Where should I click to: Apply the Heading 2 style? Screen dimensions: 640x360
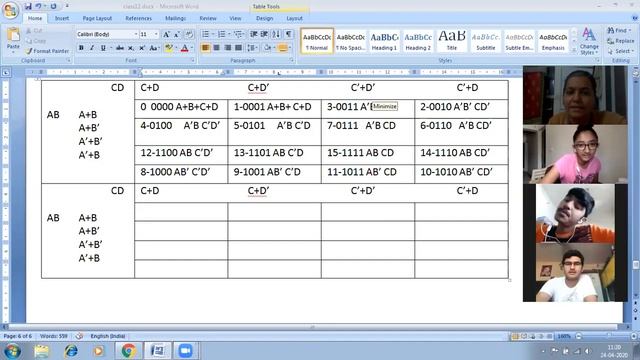[418, 41]
